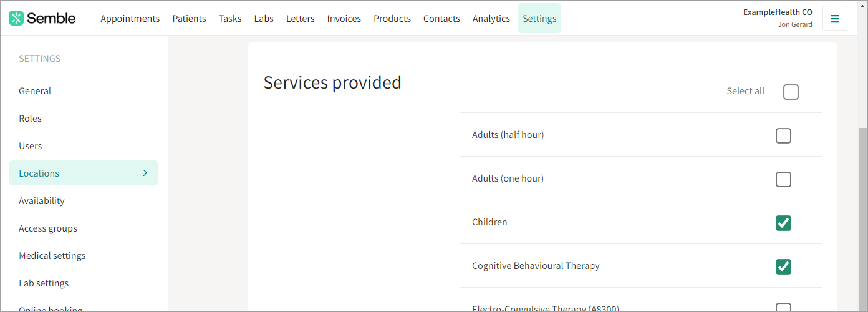Click the Jon Gerard account name

click(795, 24)
